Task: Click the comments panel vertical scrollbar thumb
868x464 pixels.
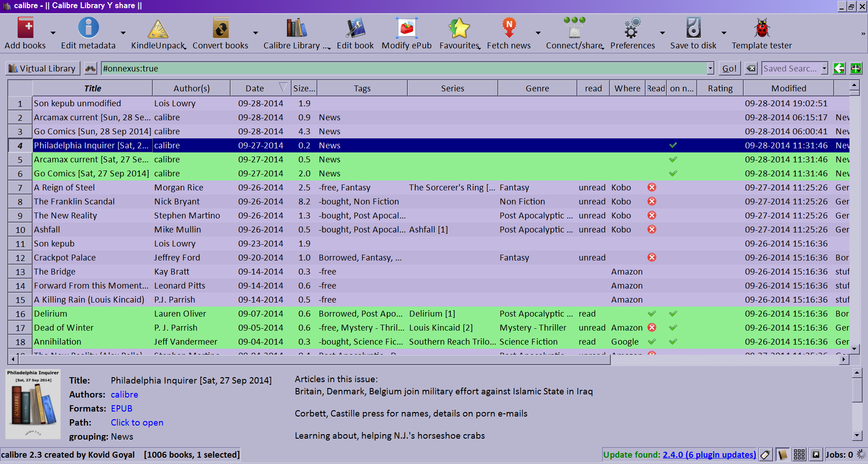Action: tap(857, 390)
